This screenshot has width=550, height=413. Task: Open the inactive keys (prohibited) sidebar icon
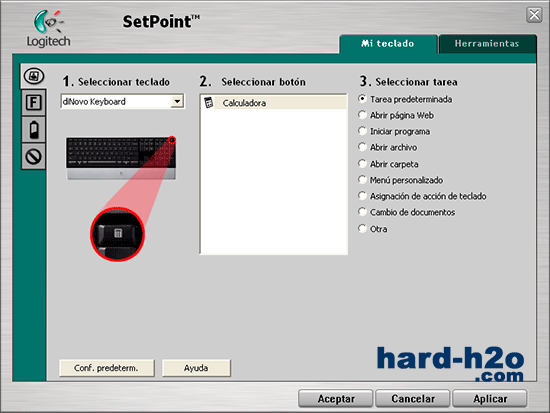pyautogui.click(x=34, y=156)
